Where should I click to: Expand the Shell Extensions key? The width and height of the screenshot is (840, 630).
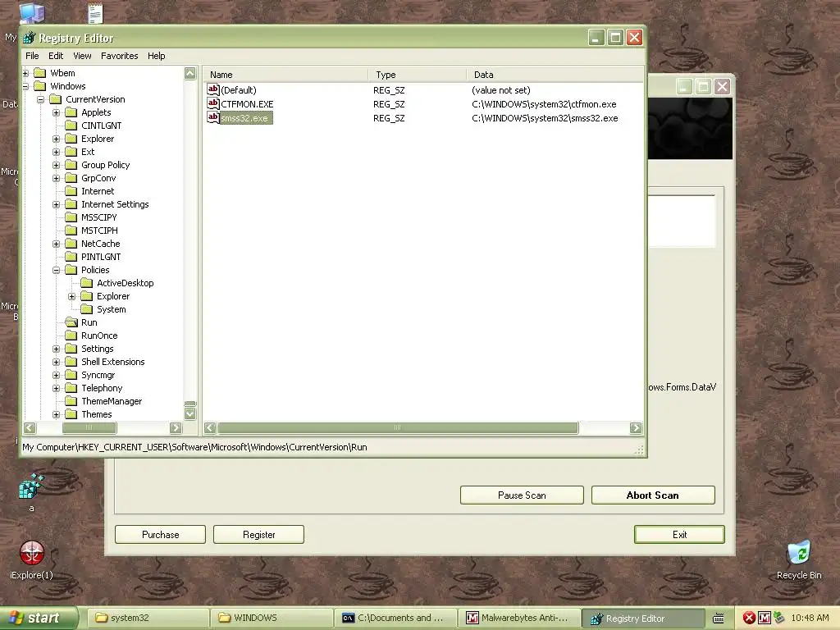(57, 362)
